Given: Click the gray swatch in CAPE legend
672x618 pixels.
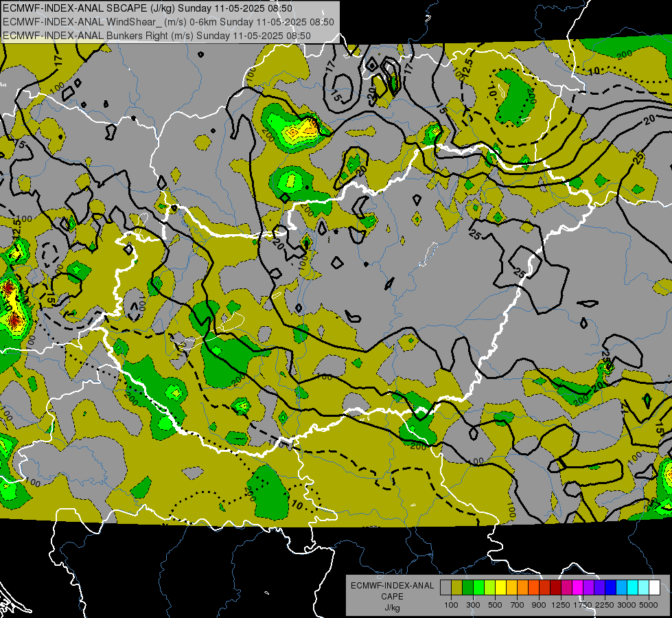Looking at the screenshot, I should pos(445,588).
